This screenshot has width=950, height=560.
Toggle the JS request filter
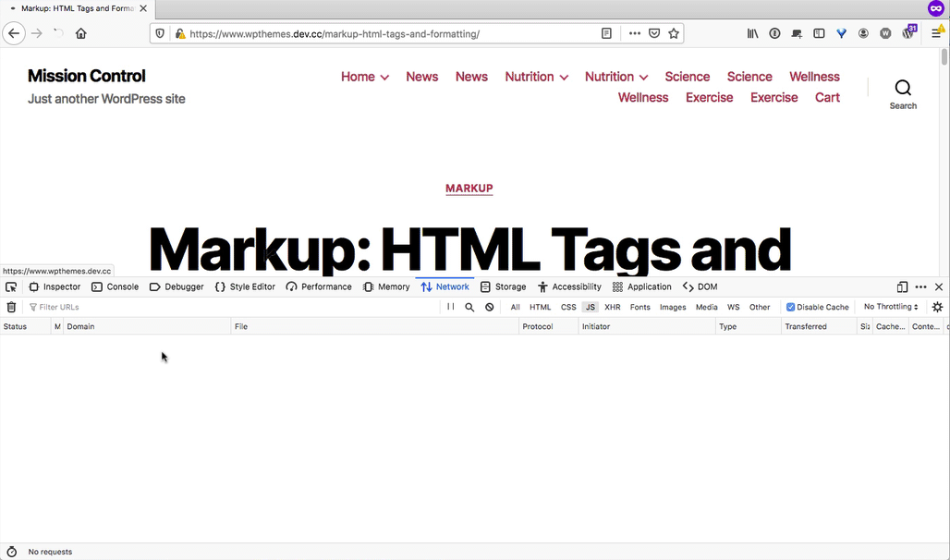(x=590, y=307)
